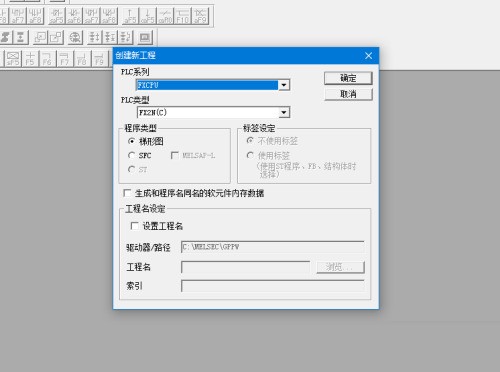Click the 索引 input field

coord(273,286)
